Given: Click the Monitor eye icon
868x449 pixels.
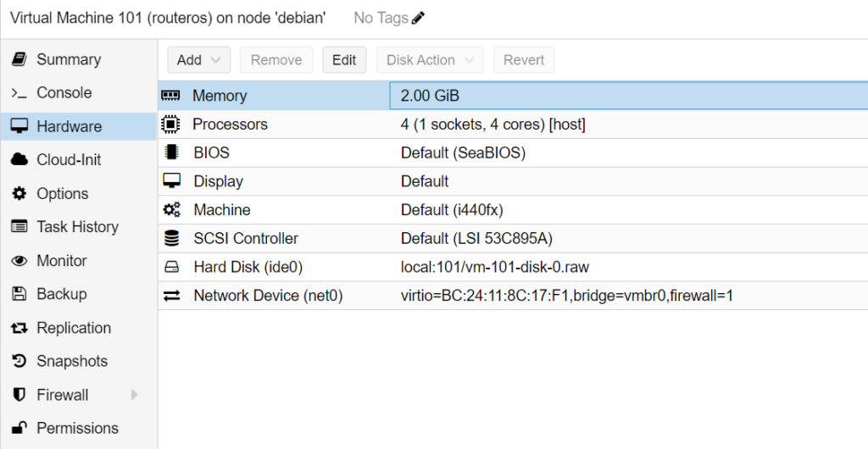Looking at the screenshot, I should (19, 260).
